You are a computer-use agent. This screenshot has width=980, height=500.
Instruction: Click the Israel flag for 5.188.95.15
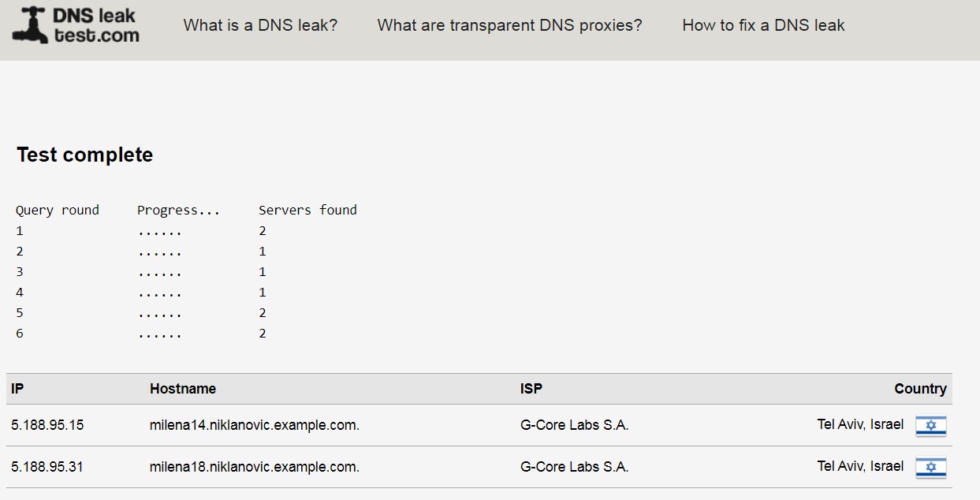[930, 426]
